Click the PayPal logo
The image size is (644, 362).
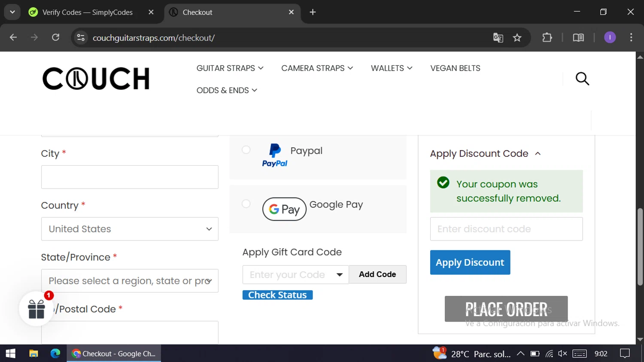275,155
